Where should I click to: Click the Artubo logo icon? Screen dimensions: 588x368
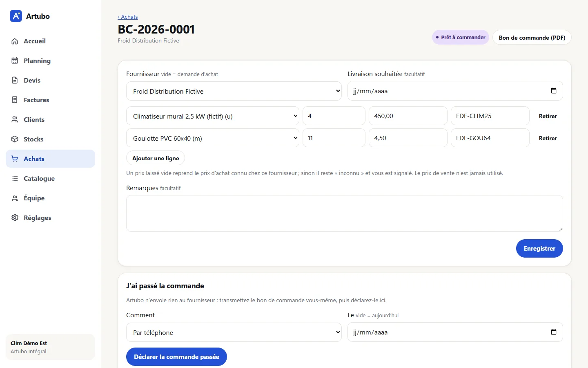click(x=16, y=16)
